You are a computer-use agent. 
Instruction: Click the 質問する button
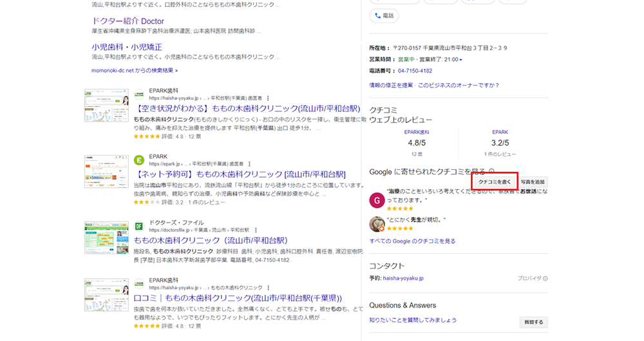pyautogui.click(x=534, y=322)
